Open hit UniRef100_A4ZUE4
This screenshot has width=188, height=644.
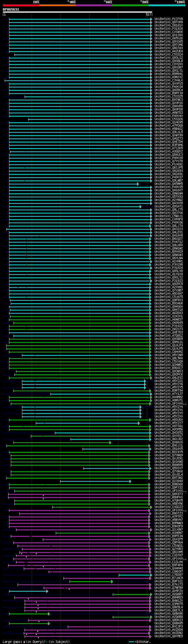169,51
